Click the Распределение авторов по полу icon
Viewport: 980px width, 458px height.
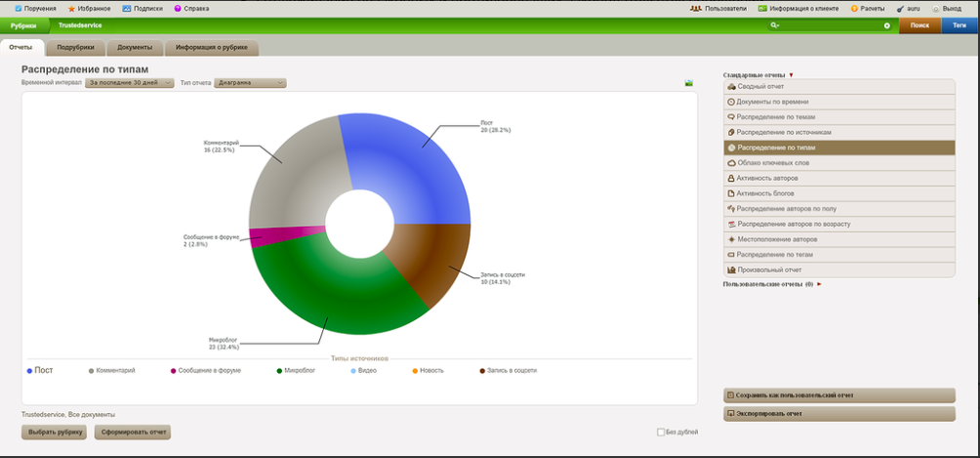click(x=732, y=208)
